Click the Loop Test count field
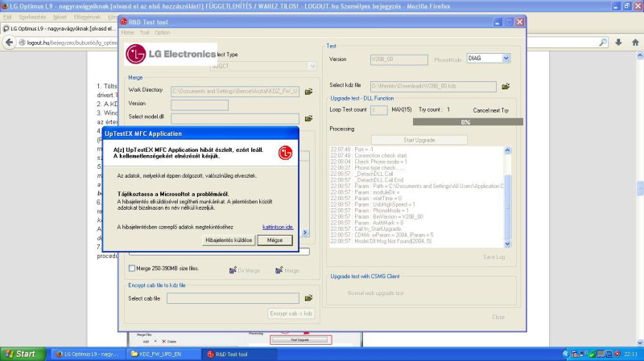Screen dimensions: 644x361 click(x=378, y=110)
